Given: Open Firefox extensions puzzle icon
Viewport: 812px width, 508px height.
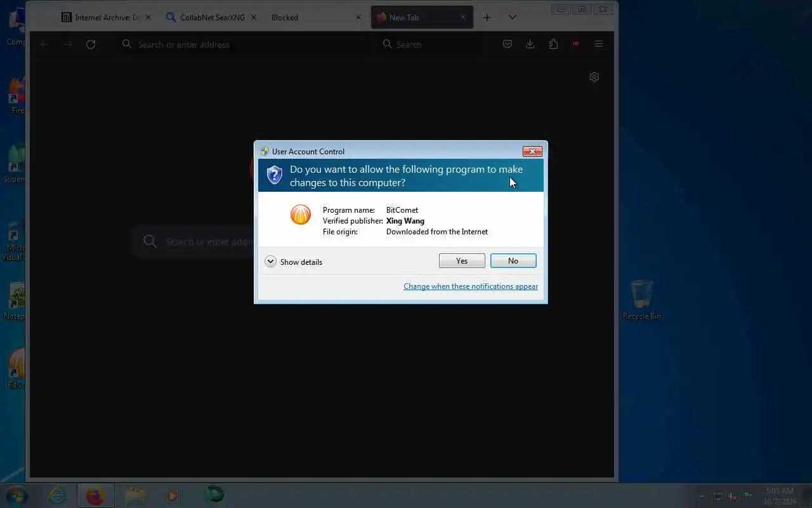Looking at the screenshot, I should (553, 44).
